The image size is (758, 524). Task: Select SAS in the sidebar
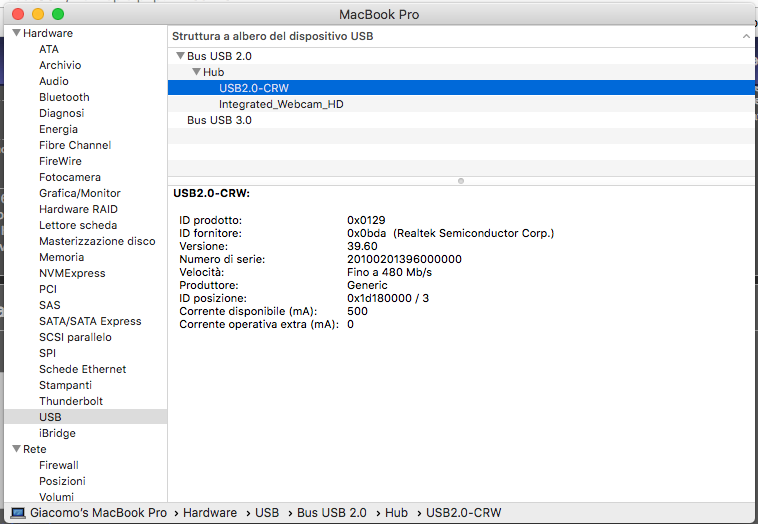point(50,305)
